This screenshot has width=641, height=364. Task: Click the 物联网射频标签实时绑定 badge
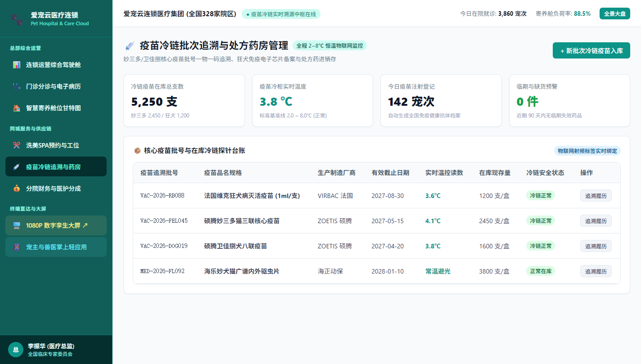[587, 151]
